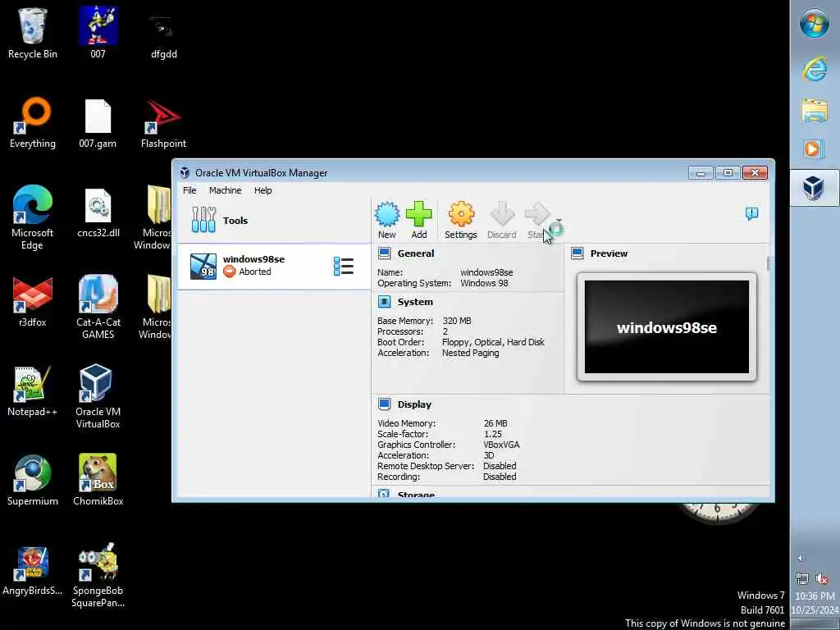Screen dimensions: 840x630
Task: Click the Display section screen icon
Action: pos(384,404)
